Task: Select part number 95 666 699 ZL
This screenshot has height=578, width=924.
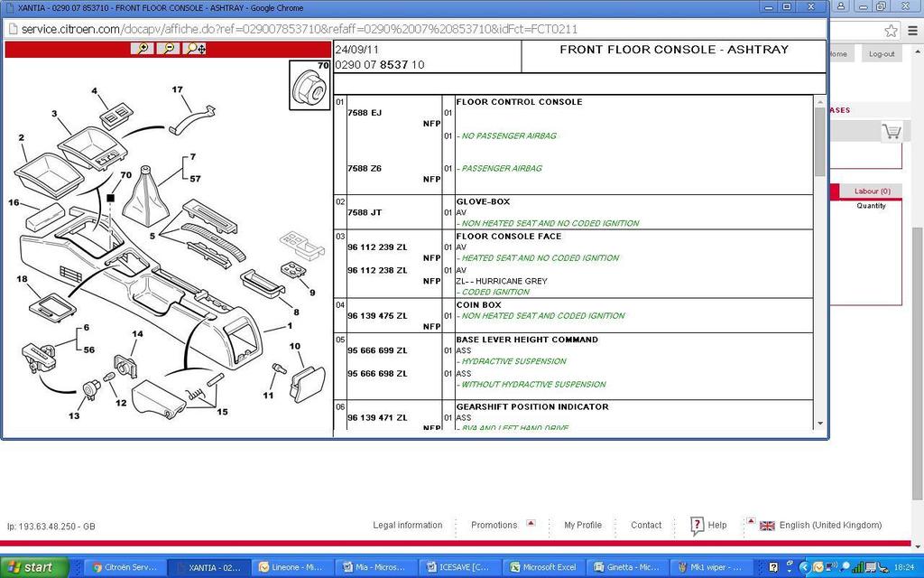Action: (377, 350)
